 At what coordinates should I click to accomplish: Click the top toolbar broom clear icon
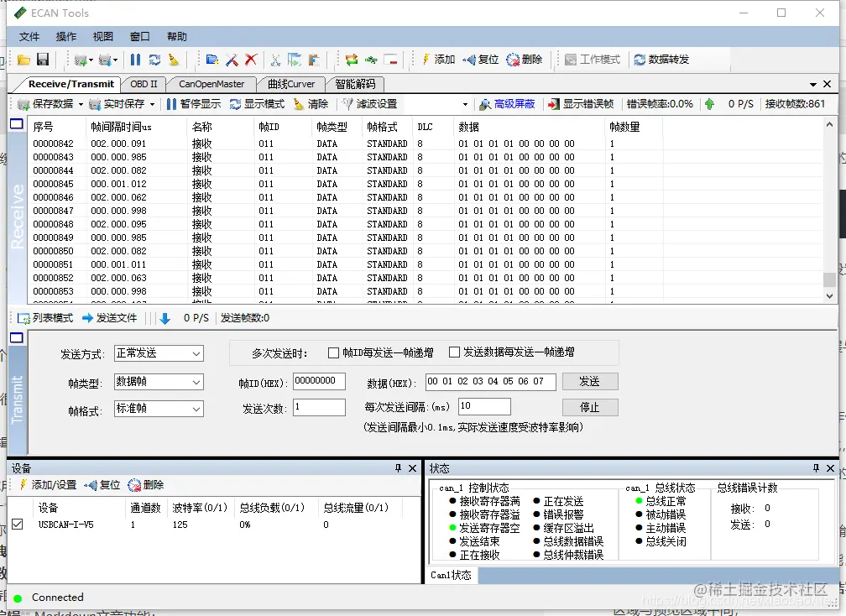174,60
